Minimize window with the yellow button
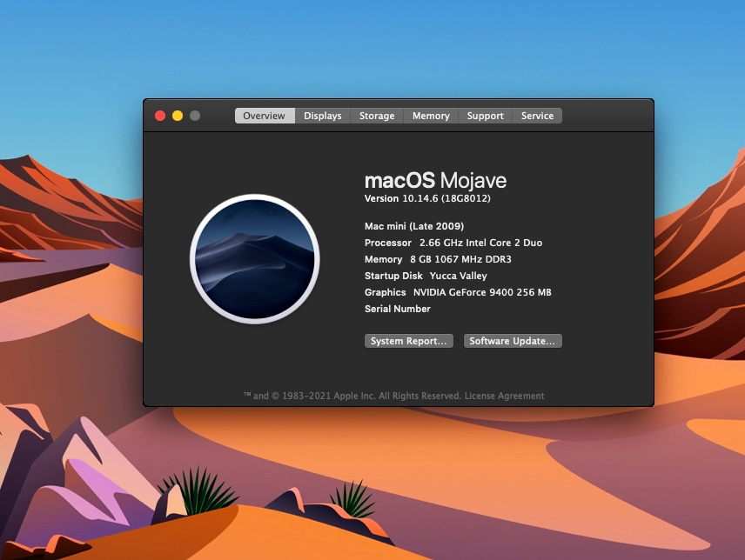Viewport: 745px width, 560px height. (178, 116)
